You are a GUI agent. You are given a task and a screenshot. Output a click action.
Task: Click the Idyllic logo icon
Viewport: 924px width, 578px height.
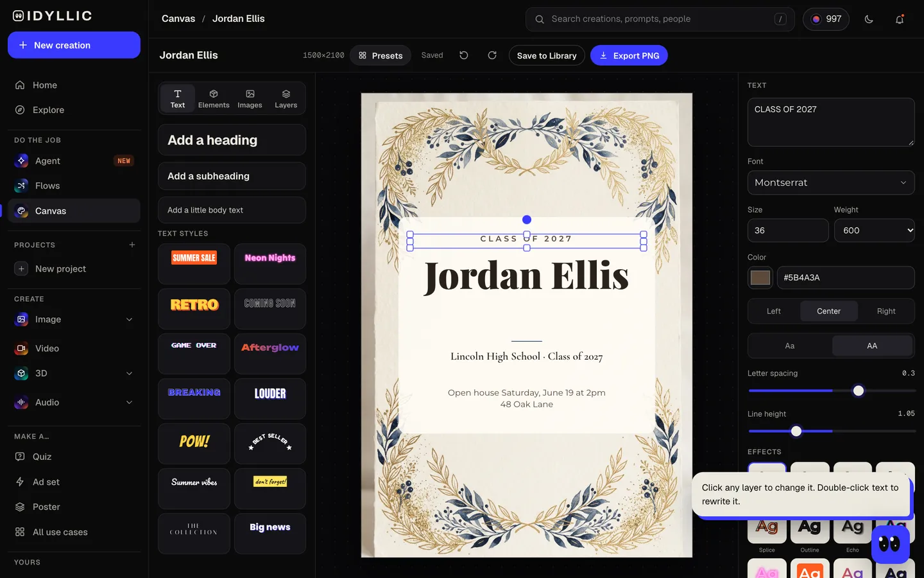point(19,16)
